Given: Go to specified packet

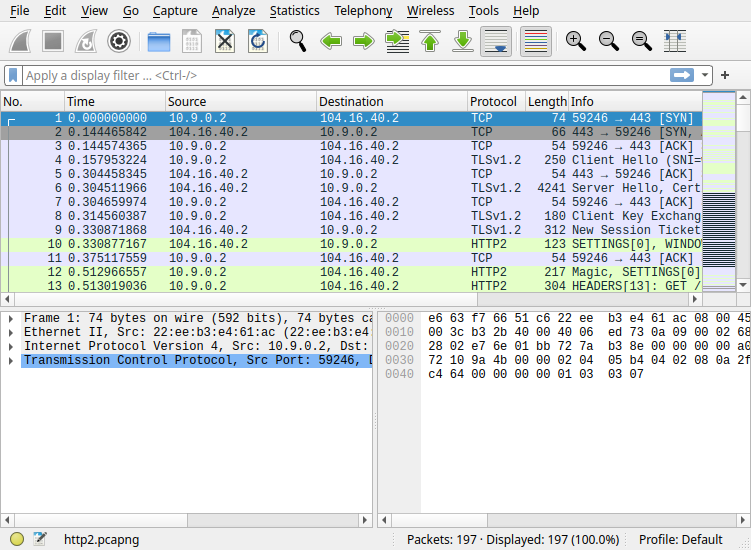Looking at the screenshot, I should [397, 41].
